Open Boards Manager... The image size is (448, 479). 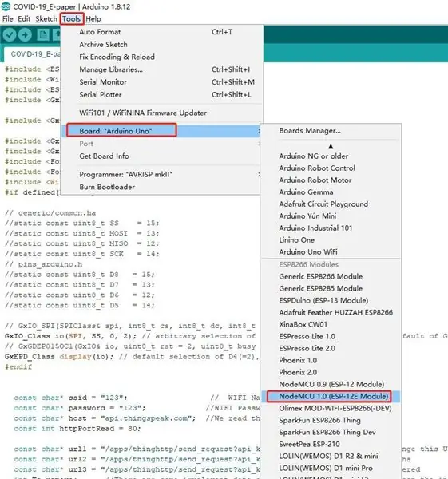[x=331, y=131]
